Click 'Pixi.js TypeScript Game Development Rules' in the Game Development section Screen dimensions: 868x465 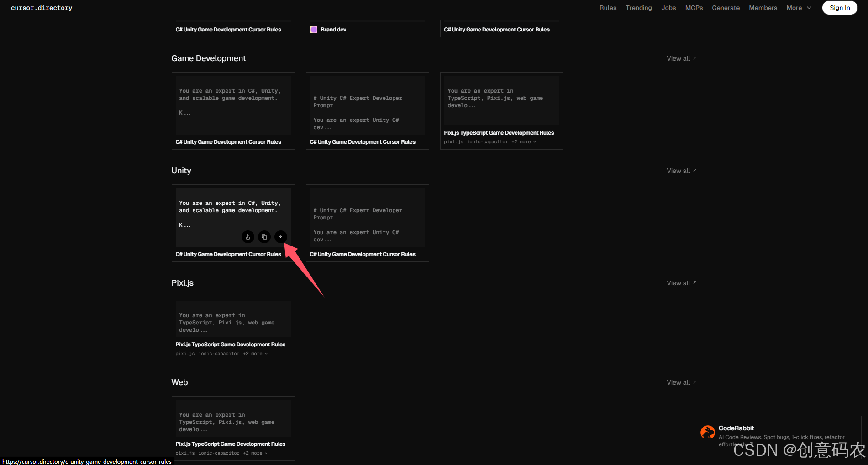tap(499, 133)
